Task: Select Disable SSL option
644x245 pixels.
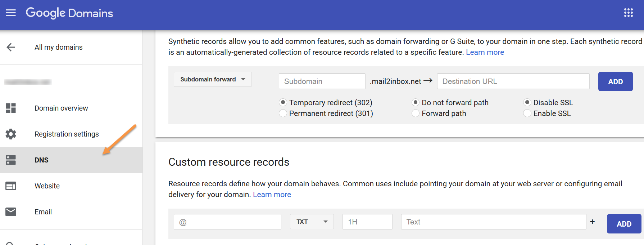Action: pos(527,103)
